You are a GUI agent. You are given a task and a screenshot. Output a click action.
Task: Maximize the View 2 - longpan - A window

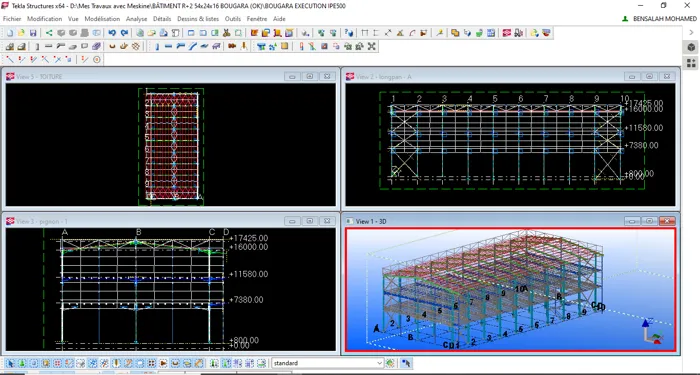click(x=650, y=76)
